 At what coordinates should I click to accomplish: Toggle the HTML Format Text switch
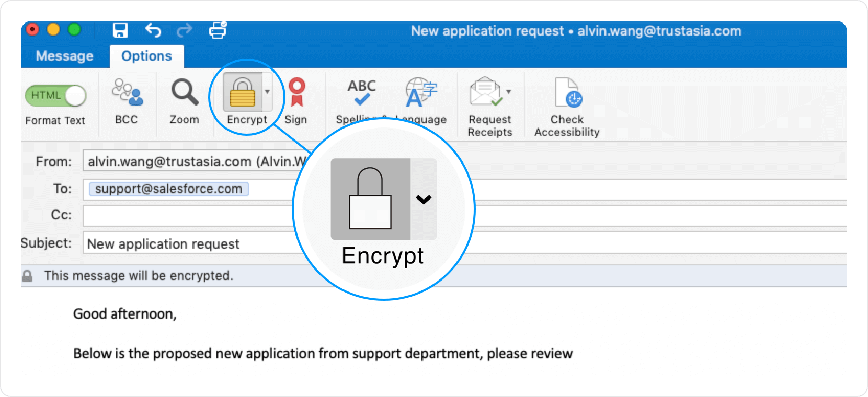point(55,96)
